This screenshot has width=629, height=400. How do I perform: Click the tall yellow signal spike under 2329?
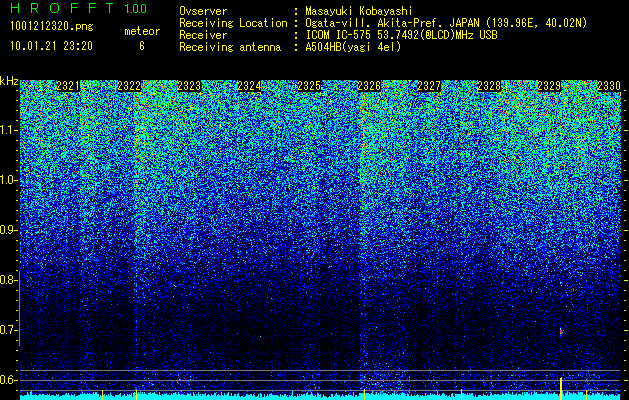pos(561,388)
